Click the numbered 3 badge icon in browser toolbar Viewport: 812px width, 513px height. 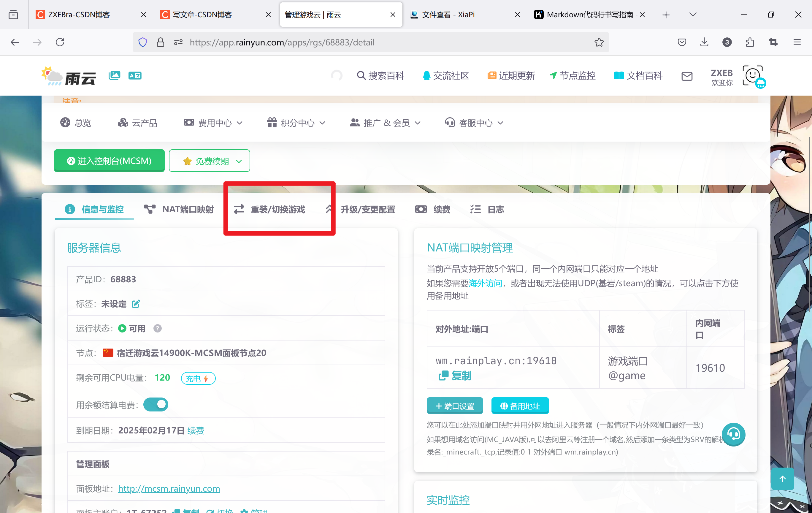(x=727, y=42)
